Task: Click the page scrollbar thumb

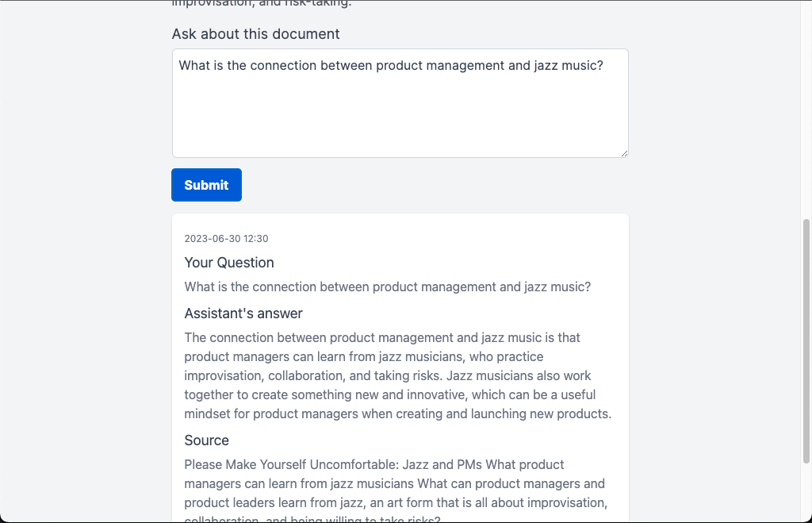Action: (x=806, y=341)
